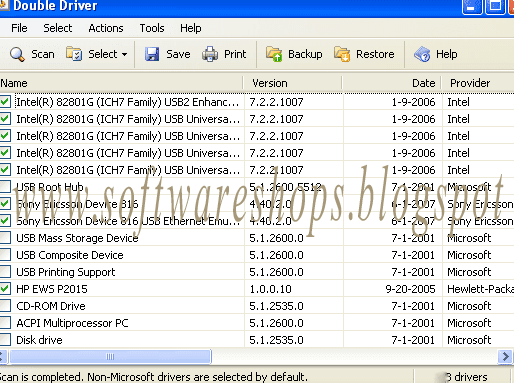
Task: Check the ACPI Multiprocessor PC checkbox
Action: click(x=5, y=323)
